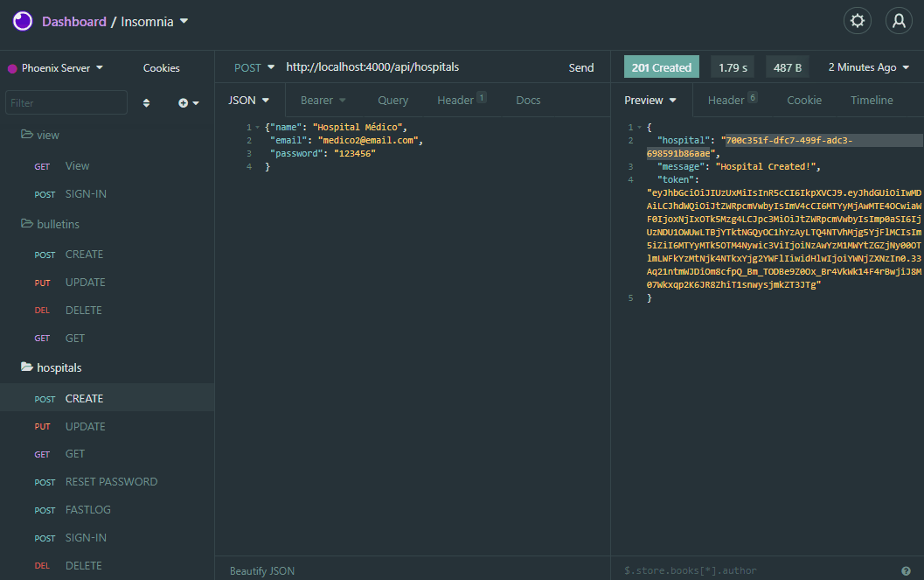Switch to the Timeline tab
The image size is (924, 580).
tap(872, 101)
